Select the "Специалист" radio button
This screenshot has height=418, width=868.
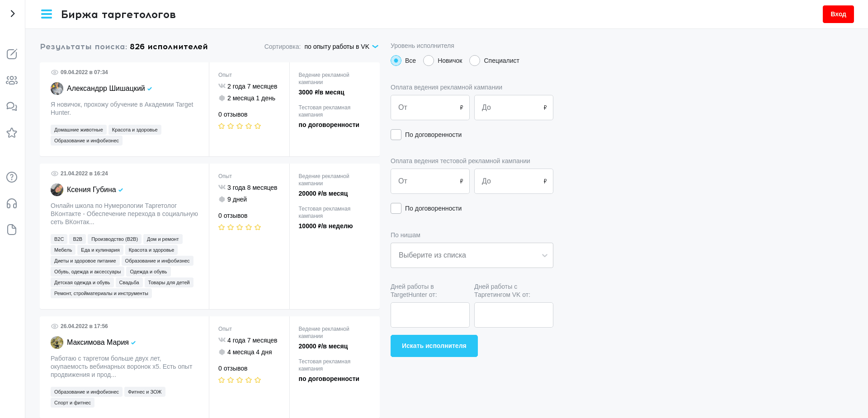point(475,61)
